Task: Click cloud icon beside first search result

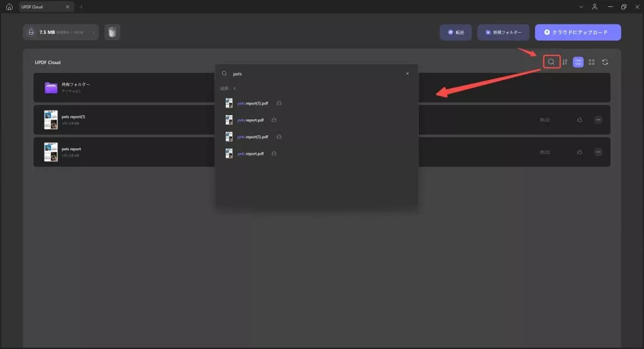Action: (x=279, y=103)
